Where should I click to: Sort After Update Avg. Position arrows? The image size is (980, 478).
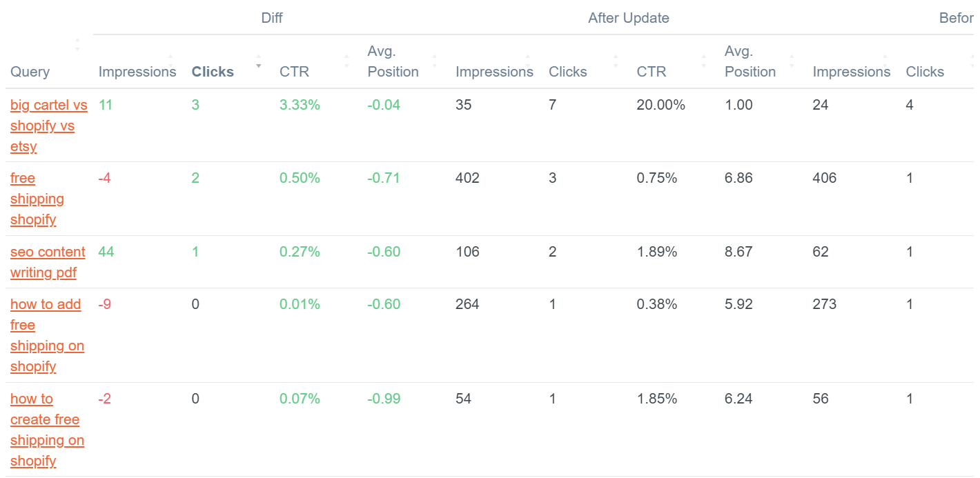(x=792, y=61)
